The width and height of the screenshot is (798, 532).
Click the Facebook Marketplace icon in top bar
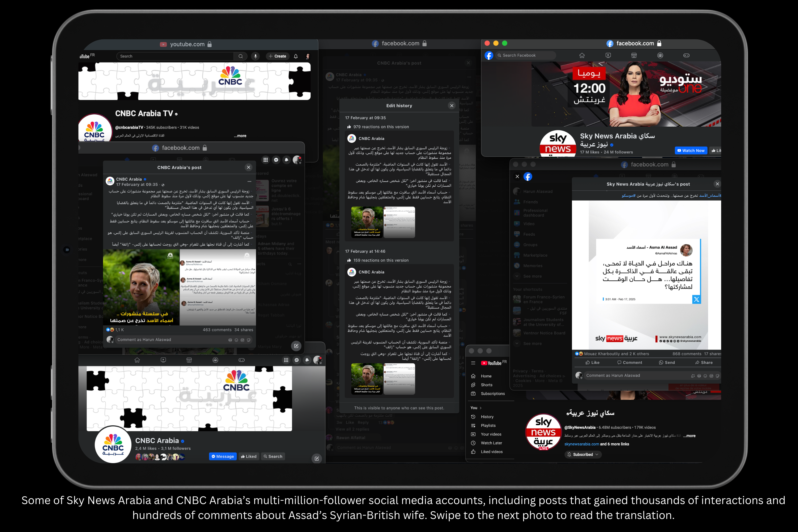click(x=634, y=55)
